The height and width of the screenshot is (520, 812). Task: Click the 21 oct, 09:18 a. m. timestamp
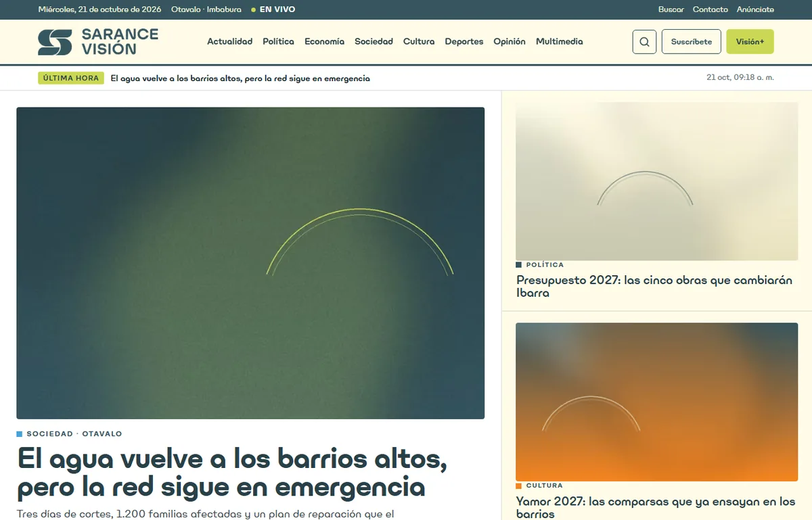pos(740,78)
